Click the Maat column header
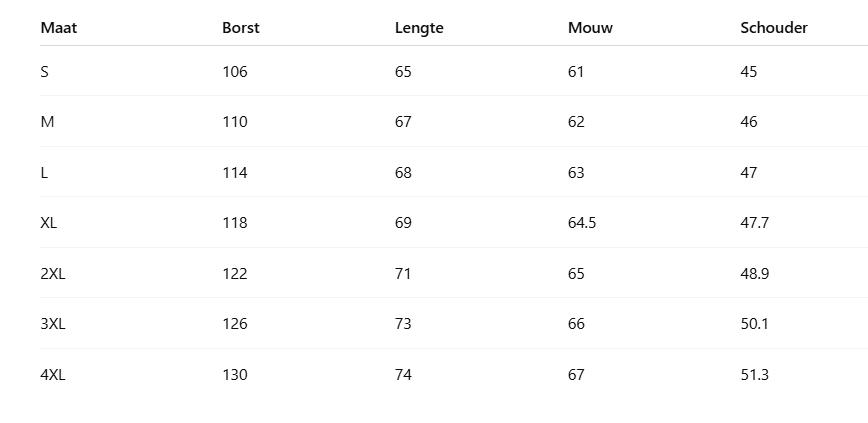 tap(59, 28)
